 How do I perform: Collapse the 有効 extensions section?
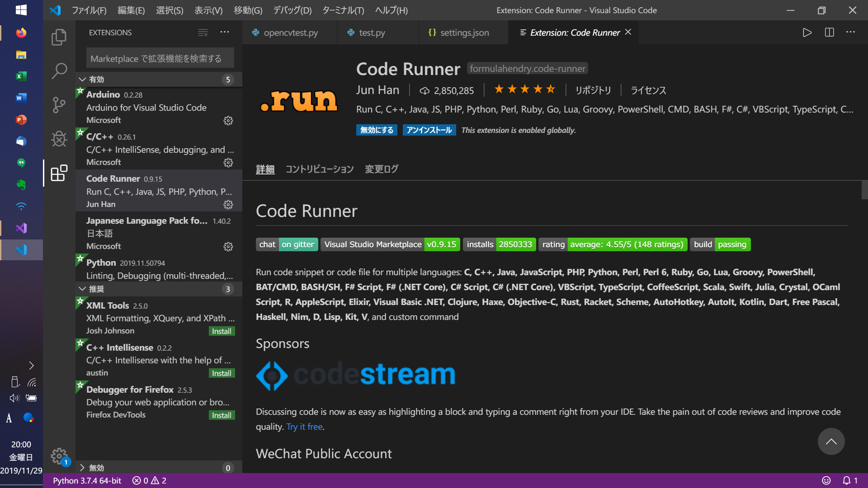click(82, 80)
